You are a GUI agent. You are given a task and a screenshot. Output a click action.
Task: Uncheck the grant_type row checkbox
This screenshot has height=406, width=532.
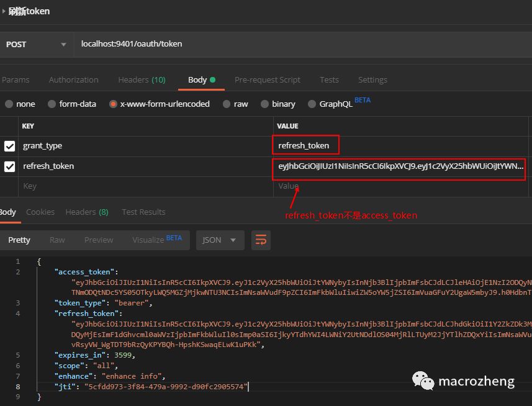(9, 146)
